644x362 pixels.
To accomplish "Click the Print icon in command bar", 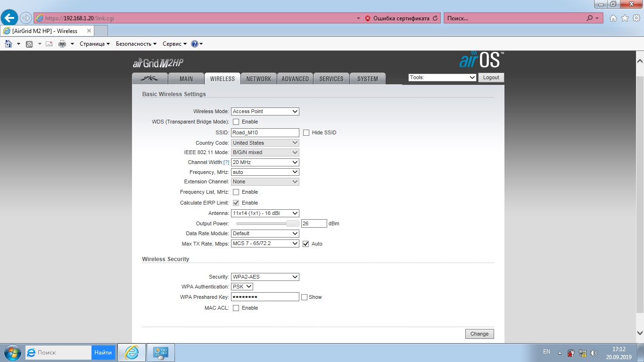I will pos(62,44).
